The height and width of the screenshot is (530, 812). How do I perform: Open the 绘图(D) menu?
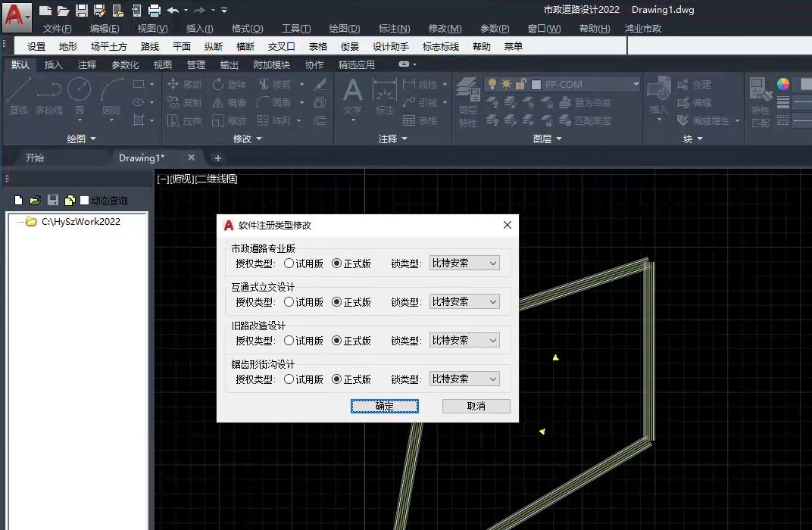point(345,29)
